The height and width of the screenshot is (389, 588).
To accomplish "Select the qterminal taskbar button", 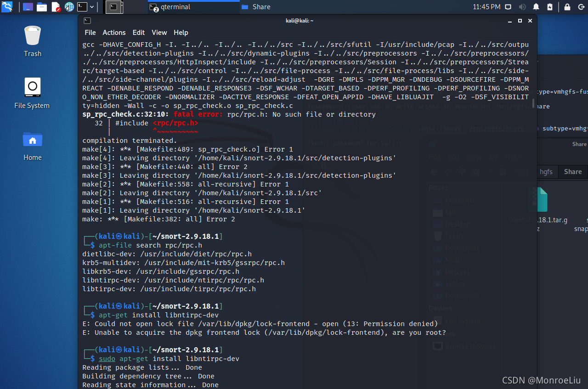I will 193,7.
